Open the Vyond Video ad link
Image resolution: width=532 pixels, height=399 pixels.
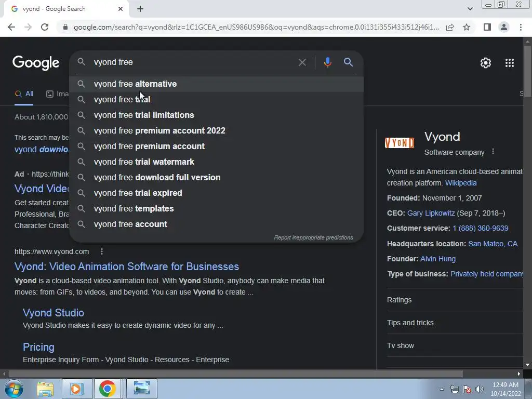click(42, 189)
